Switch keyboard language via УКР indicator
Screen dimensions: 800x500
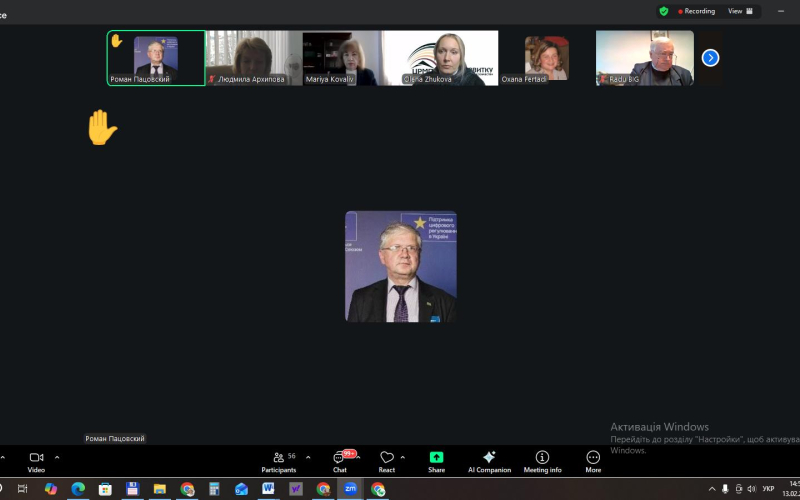tap(768, 489)
